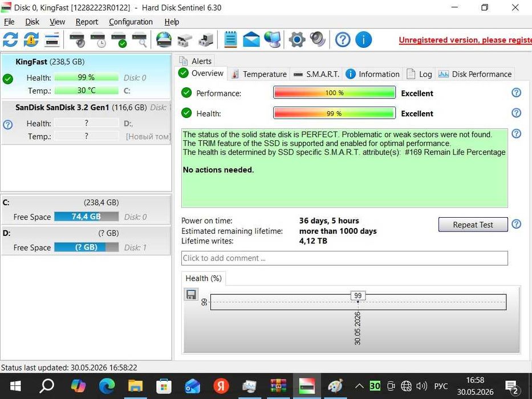Switch to the Temperature tab
Image resolution: width=532 pixels, height=399 pixels.
click(x=259, y=74)
